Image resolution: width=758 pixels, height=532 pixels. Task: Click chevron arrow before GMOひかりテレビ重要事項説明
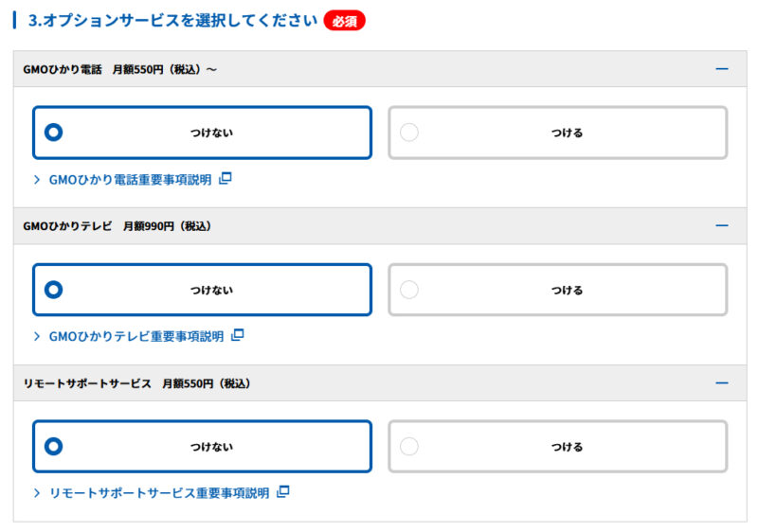37,336
